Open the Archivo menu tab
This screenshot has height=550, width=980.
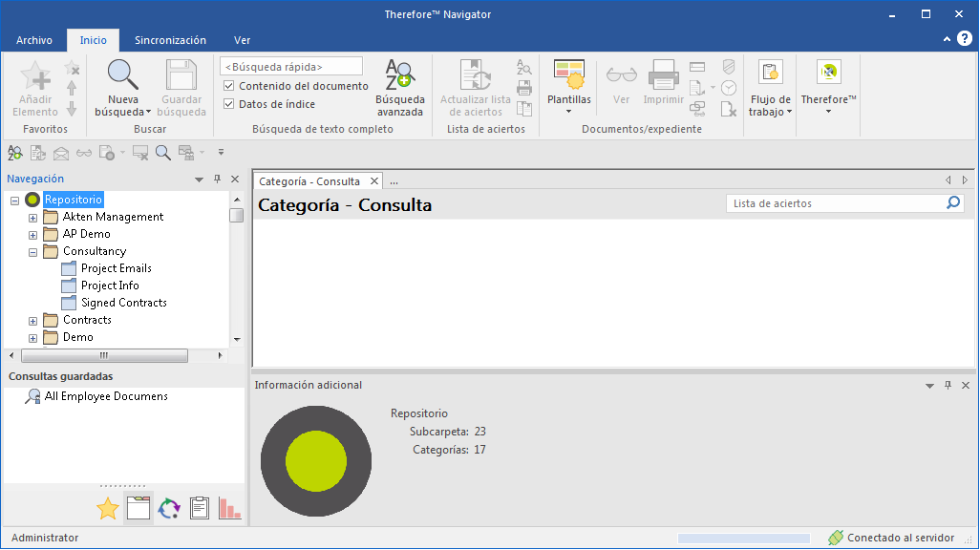coord(34,40)
